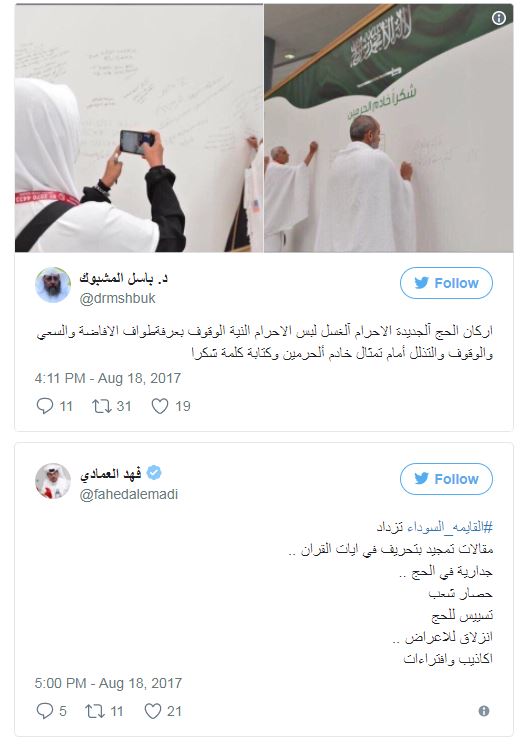The height and width of the screenshot is (744, 522).
Task: Reply to the 4:11 PM tweet
Action: point(45,406)
